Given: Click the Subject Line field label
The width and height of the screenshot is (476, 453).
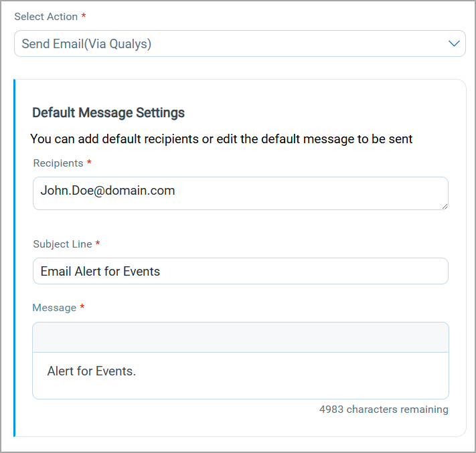Looking at the screenshot, I should point(62,244).
